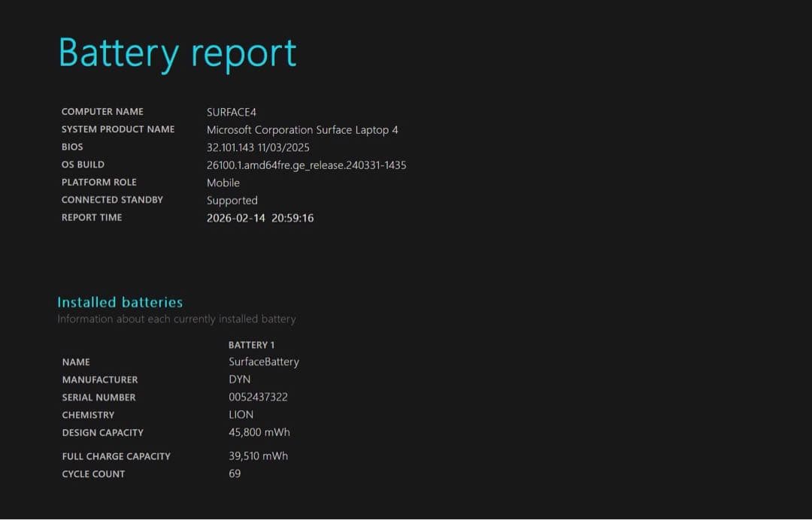The image size is (812, 520).
Task: Select design capacity 45,800 mWh
Action: pyautogui.click(x=259, y=433)
